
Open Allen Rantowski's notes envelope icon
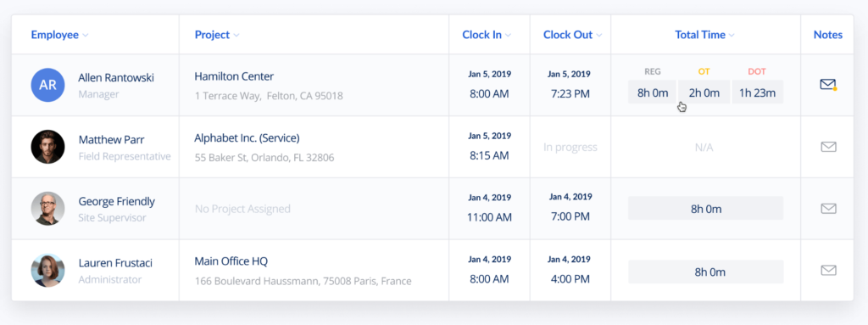point(827,85)
